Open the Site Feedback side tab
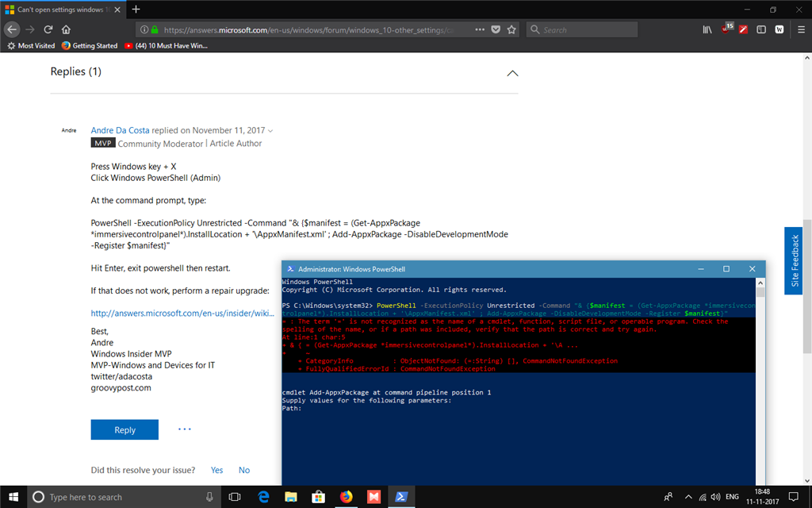The image size is (812, 508). [x=793, y=260]
